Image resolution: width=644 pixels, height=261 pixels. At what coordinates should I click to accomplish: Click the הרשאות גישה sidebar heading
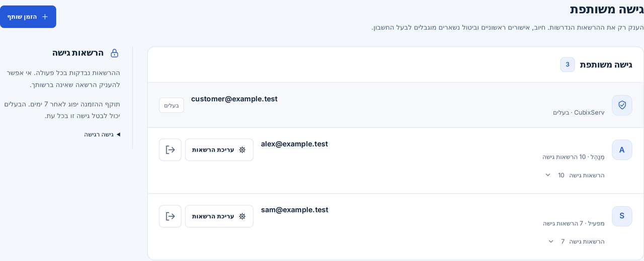[78, 53]
